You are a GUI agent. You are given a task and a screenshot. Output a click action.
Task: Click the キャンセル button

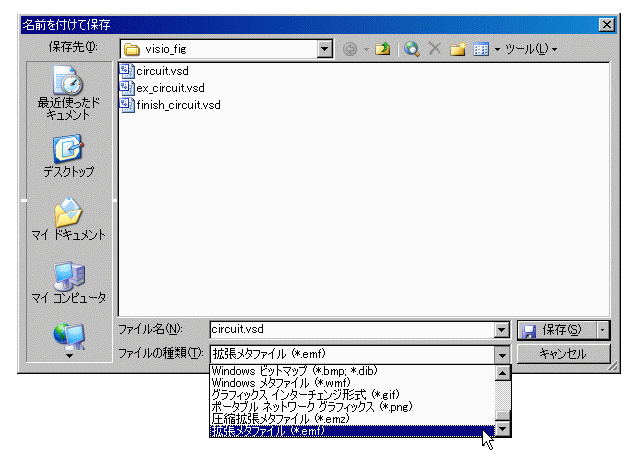[562, 353]
